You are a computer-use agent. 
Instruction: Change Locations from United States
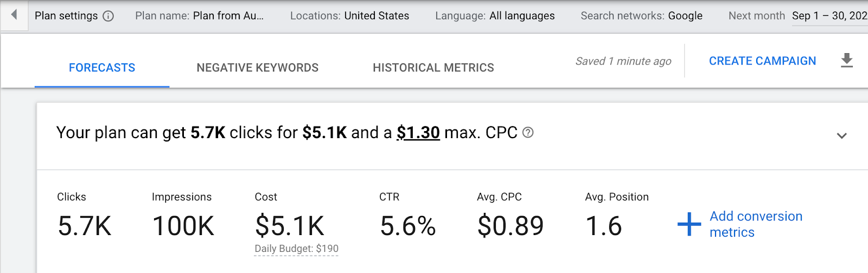(376, 16)
